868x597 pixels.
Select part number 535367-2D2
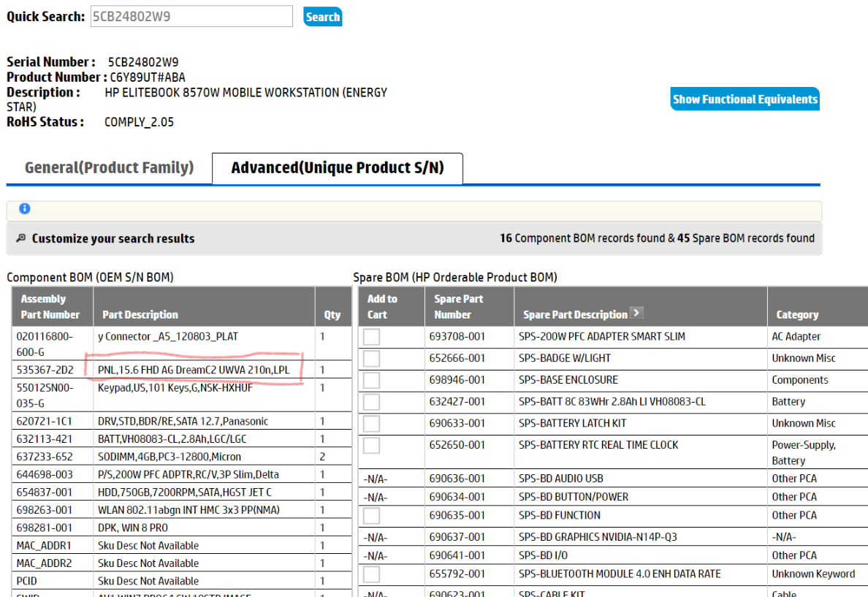tap(45, 370)
